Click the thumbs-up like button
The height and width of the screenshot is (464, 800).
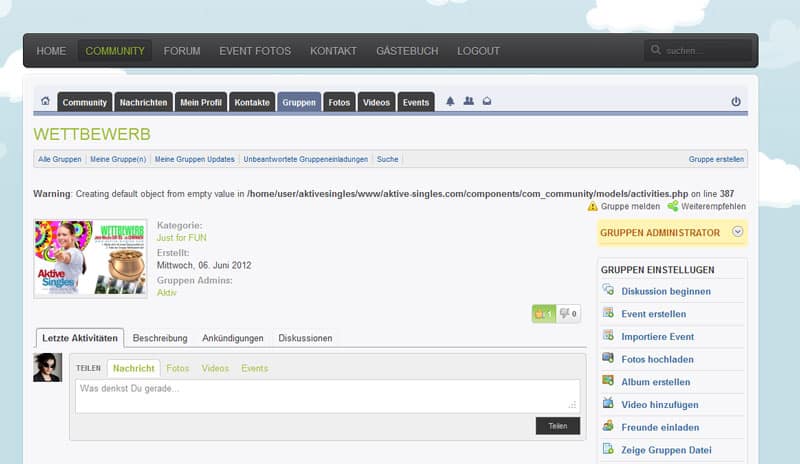[543, 314]
